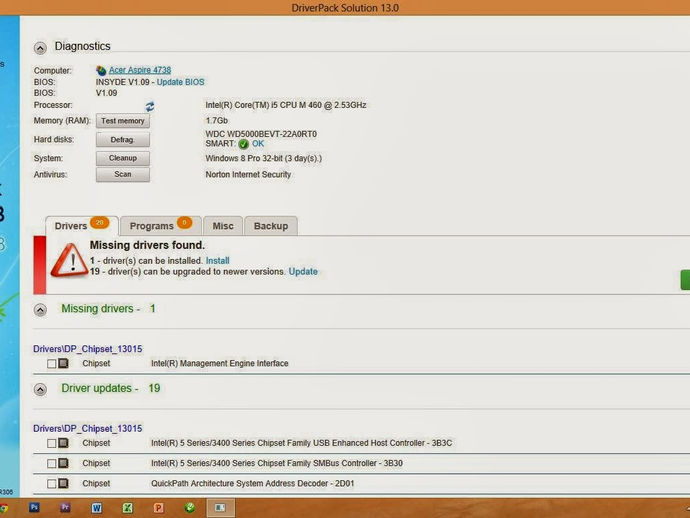690x518 pixels.
Task: Open Premiere Pro from the taskbar
Action: coord(65,507)
